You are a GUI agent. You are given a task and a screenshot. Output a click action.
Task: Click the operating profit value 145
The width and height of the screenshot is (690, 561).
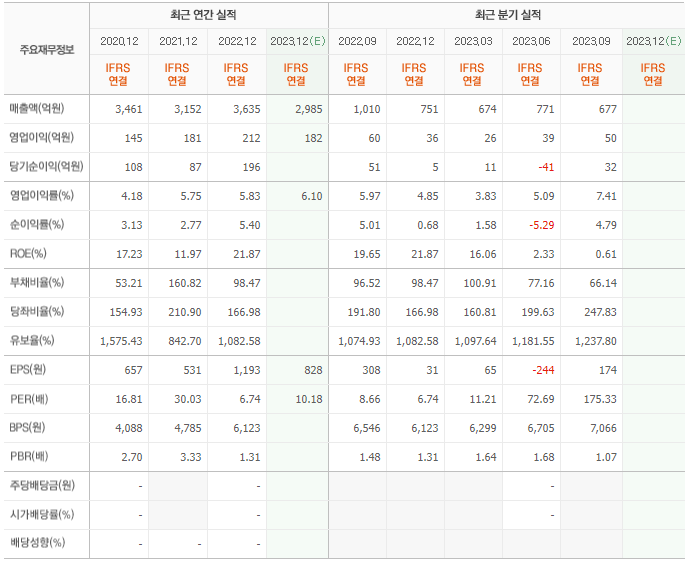(x=133, y=138)
